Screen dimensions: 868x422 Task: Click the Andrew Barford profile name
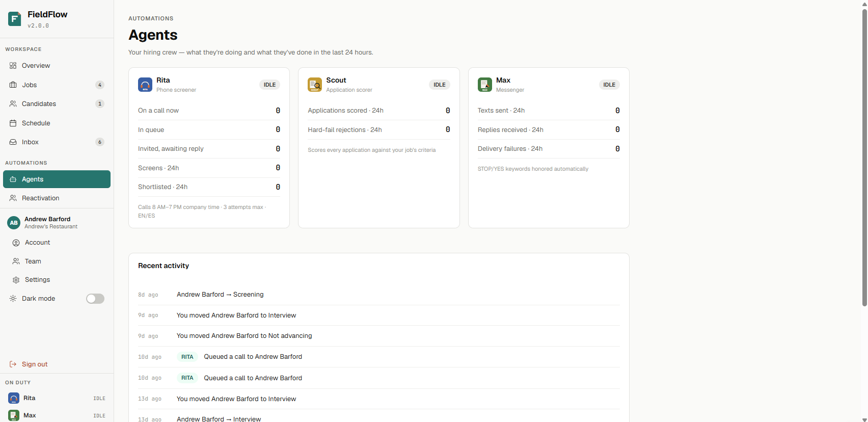click(x=47, y=219)
